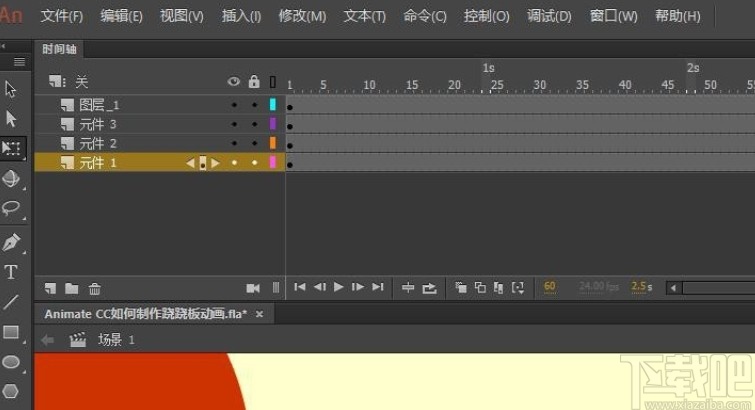
Task: Step forward one frame button
Action: pyautogui.click(x=358, y=287)
